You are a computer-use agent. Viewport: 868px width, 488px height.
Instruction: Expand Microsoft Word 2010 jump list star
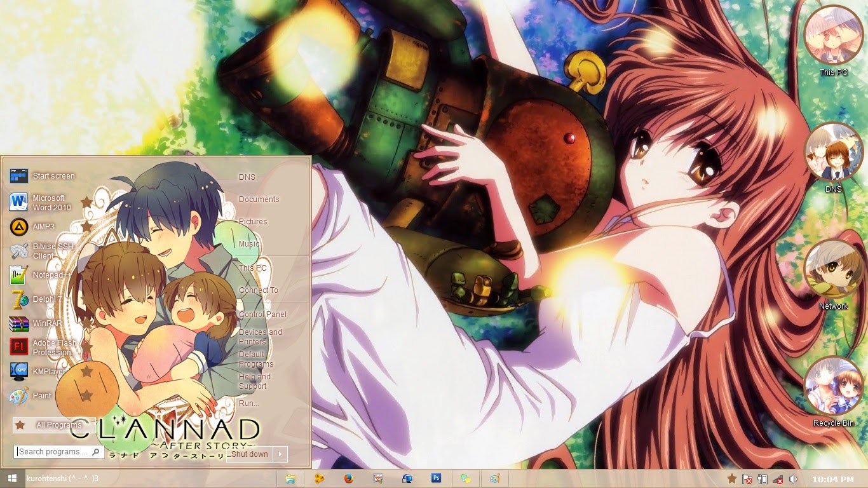[x=86, y=203]
